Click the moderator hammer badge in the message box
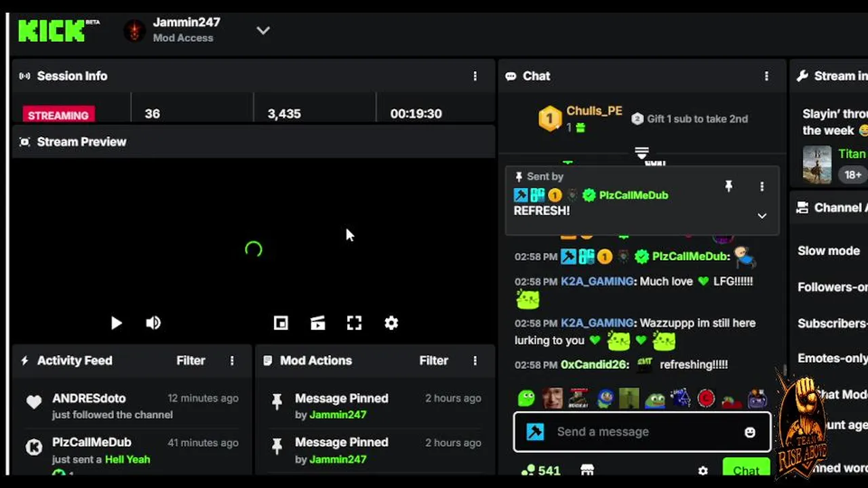This screenshot has width=868, height=488. pos(535,432)
